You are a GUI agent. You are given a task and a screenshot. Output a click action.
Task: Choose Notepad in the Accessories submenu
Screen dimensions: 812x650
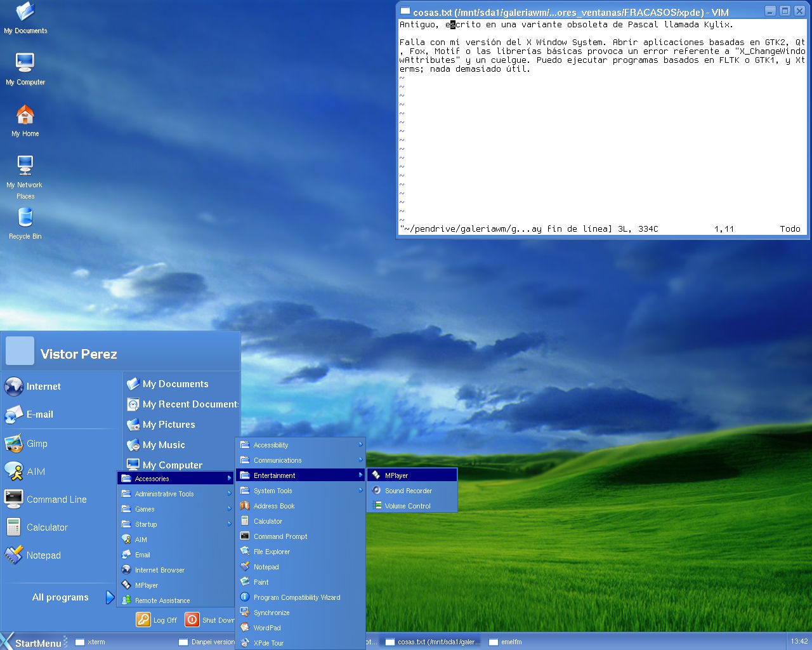click(x=301, y=566)
